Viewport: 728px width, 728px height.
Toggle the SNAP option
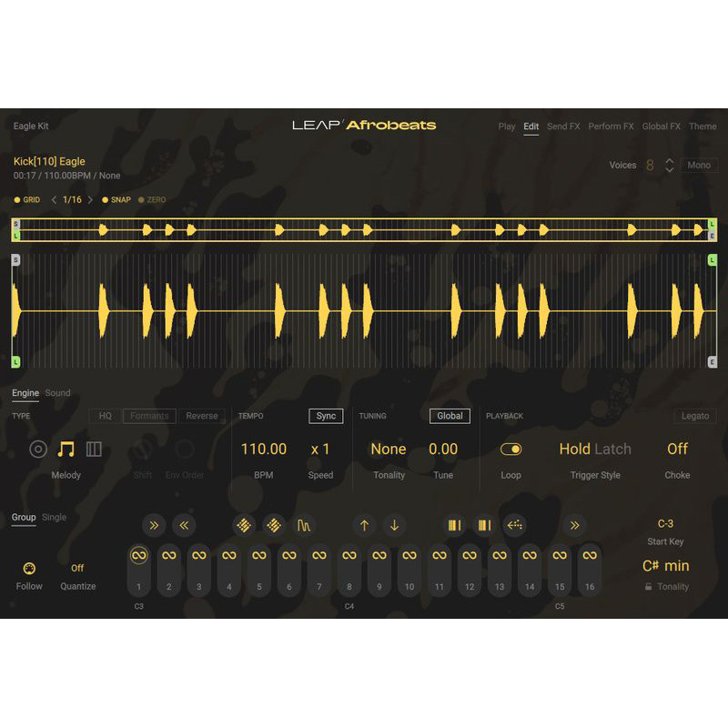116,199
